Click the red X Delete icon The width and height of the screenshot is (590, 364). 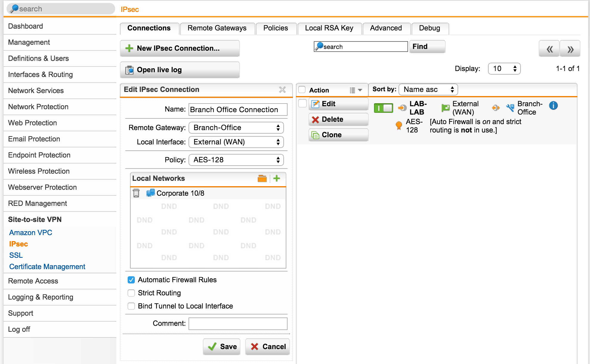[315, 119]
